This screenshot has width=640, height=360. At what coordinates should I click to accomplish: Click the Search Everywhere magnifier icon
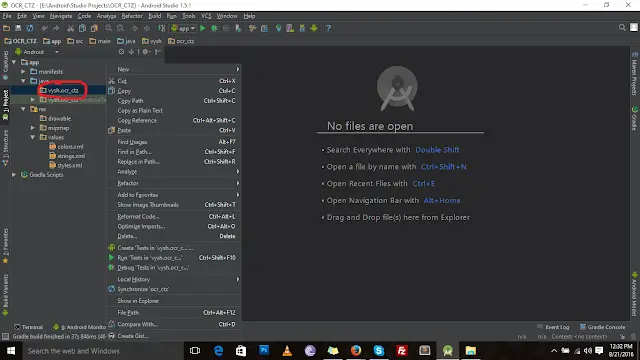point(622,27)
